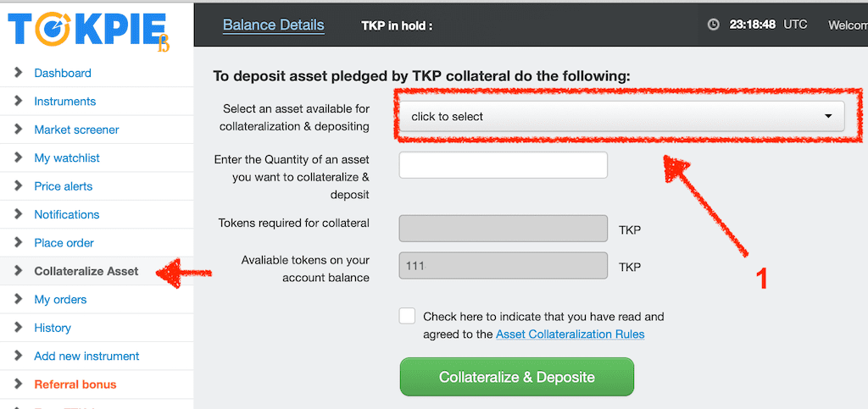The image size is (868, 409).
Task: Click the dropdown arrow in 'click to select'
Action: pyautogui.click(x=828, y=116)
